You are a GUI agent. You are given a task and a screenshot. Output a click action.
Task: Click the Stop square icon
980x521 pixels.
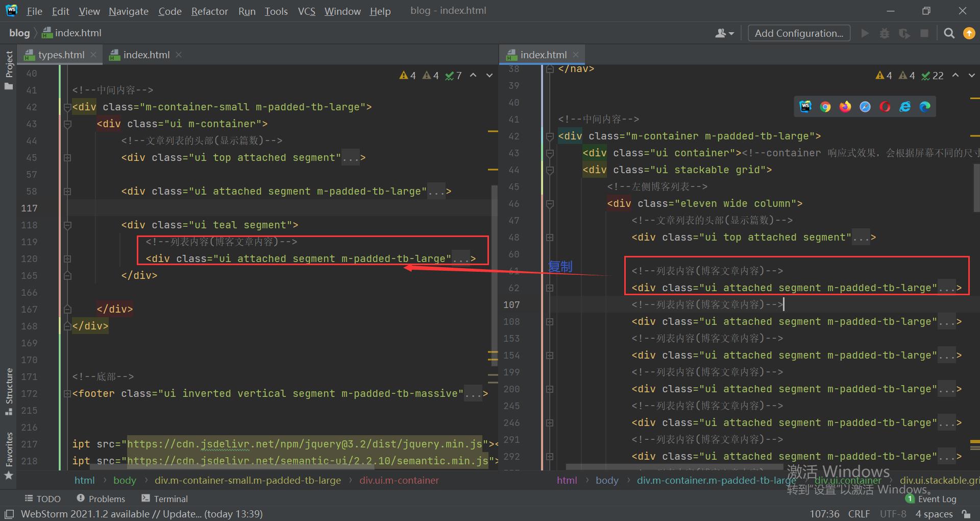pyautogui.click(x=924, y=33)
